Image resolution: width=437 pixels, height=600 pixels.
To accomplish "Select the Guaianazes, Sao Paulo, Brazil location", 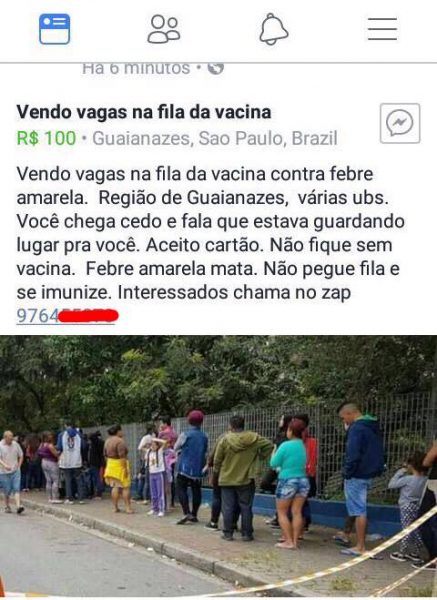I will (x=215, y=139).
